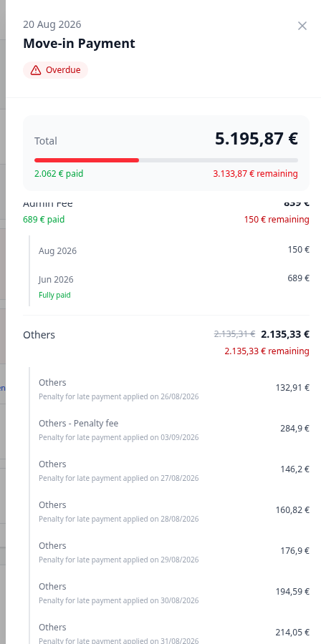Click the struck-through amount 2.135,31 €
Image resolution: width=321 pixels, height=644 pixels.
[235, 334]
